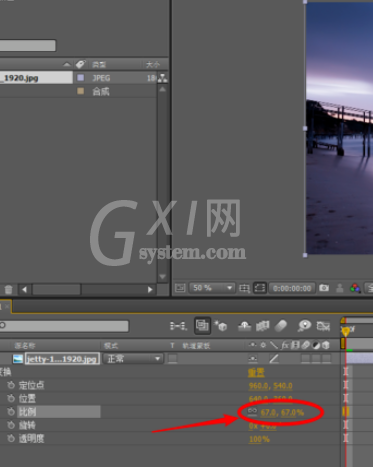The height and width of the screenshot is (467, 373).
Task: Click the 透明度 value 100%
Action: click(259, 439)
